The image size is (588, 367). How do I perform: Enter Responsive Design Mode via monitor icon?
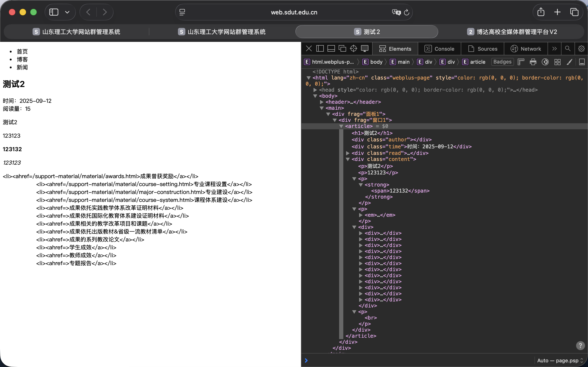365,49
